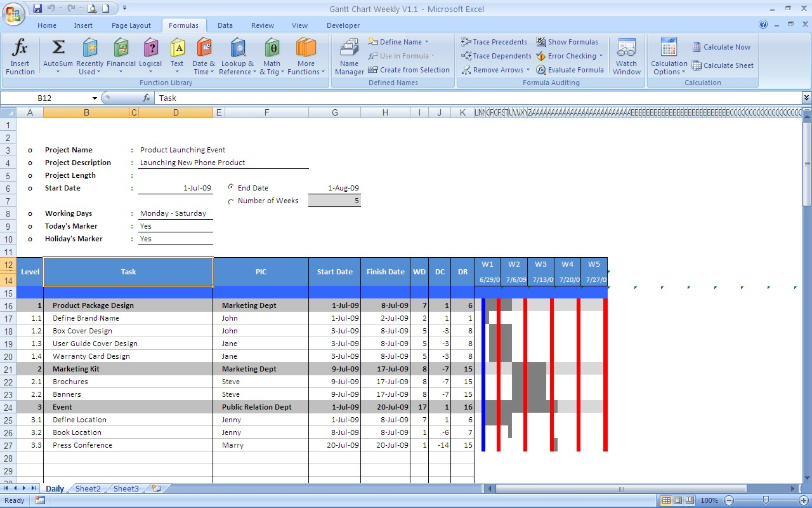
Task: Select the End Date radio button
Action: click(x=231, y=188)
